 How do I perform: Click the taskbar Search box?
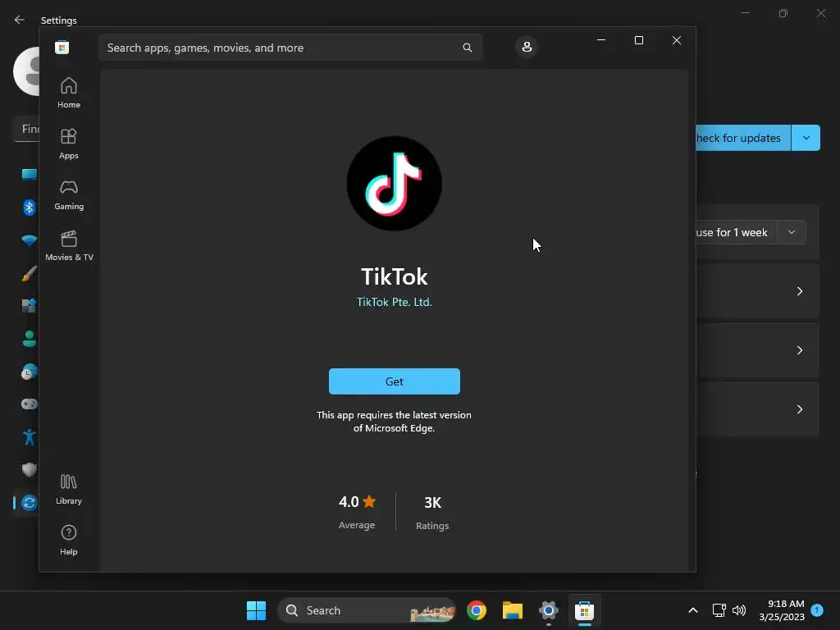(x=367, y=610)
